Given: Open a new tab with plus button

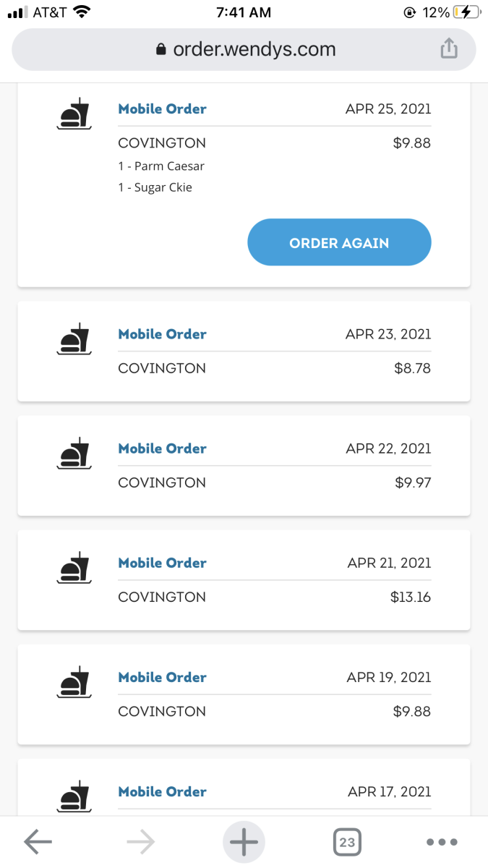Looking at the screenshot, I should point(244,841).
